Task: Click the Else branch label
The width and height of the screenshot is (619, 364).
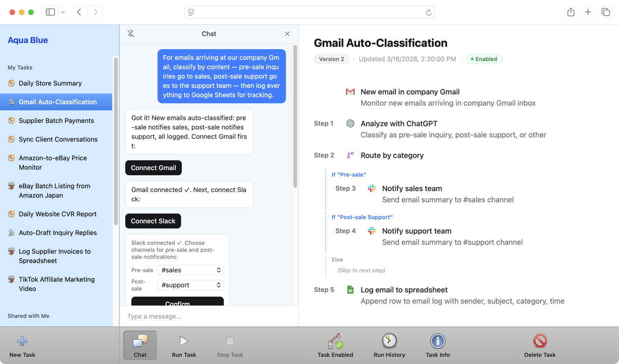Action: (337, 260)
